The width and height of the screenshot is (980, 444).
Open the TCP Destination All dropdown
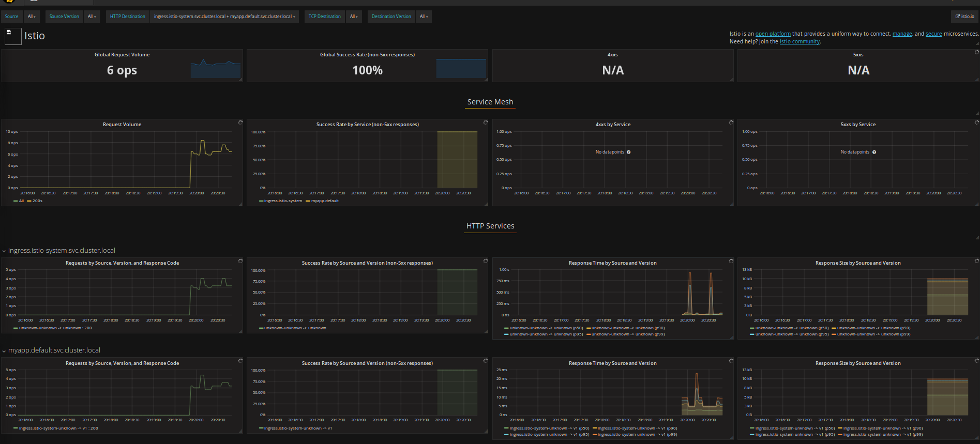pyautogui.click(x=354, y=17)
